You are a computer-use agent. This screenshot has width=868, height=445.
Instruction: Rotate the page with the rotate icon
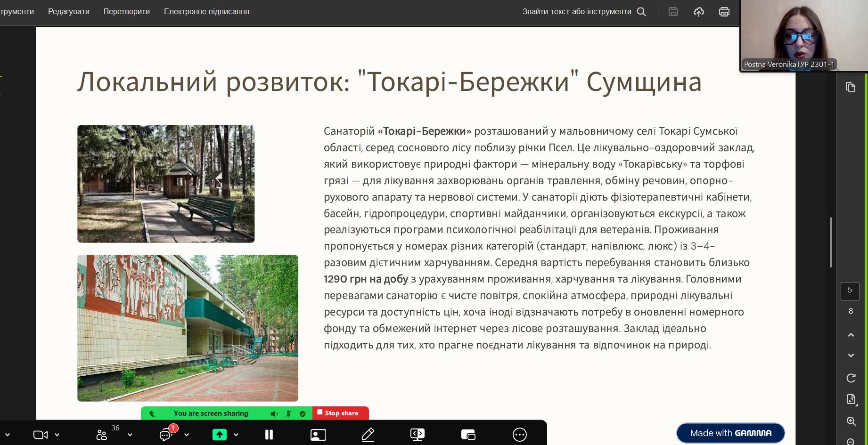pyautogui.click(x=851, y=378)
